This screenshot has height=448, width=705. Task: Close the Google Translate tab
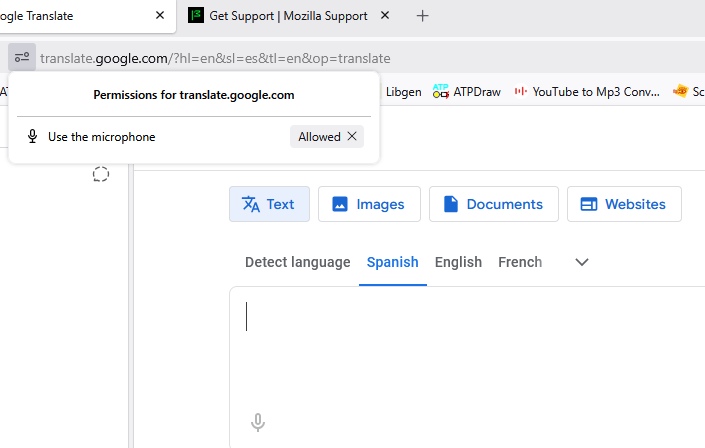tap(160, 15)
